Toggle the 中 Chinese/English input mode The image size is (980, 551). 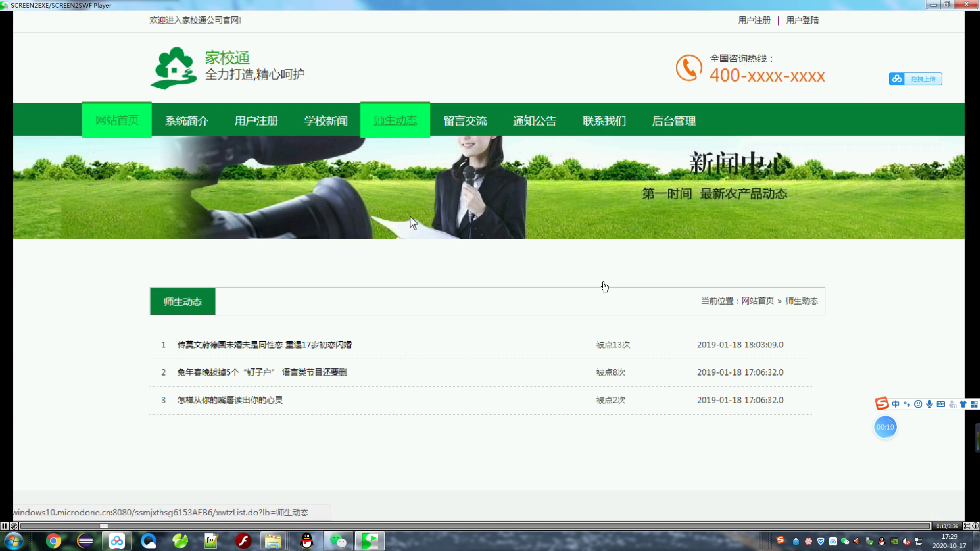[896, 404]
